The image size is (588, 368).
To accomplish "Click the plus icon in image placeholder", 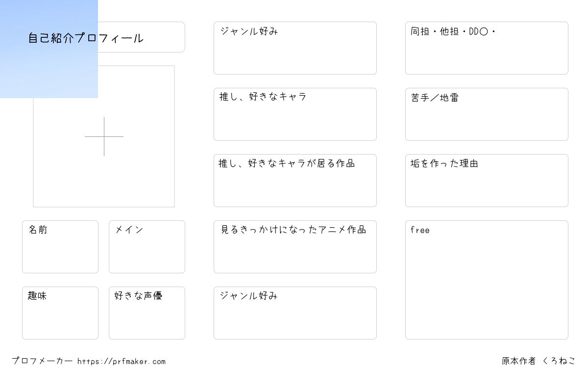I will pyautogui.click(x=104, y=136).
